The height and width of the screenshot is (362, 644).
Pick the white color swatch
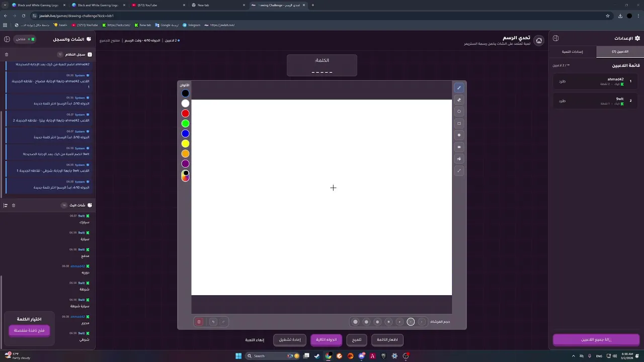(185, 103)
